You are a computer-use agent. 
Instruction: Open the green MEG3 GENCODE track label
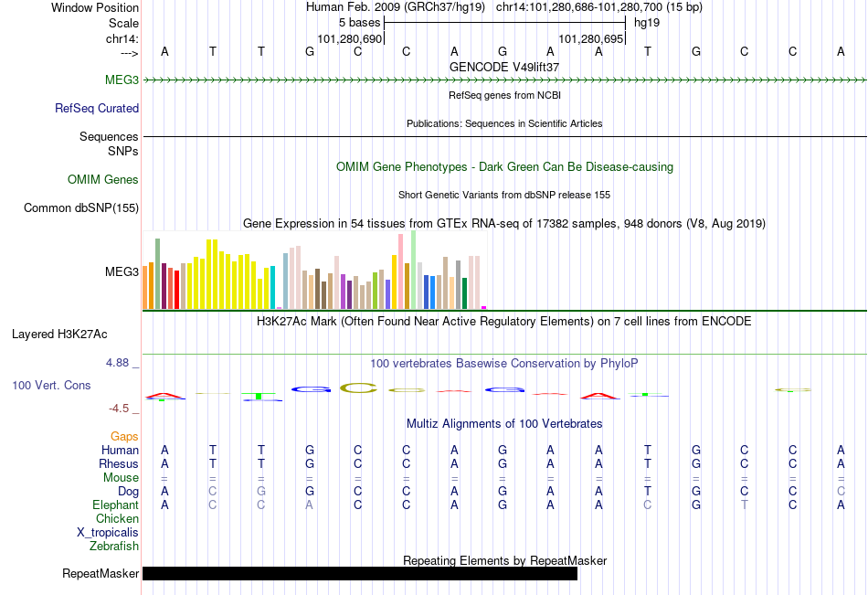(x=122, y=80)
